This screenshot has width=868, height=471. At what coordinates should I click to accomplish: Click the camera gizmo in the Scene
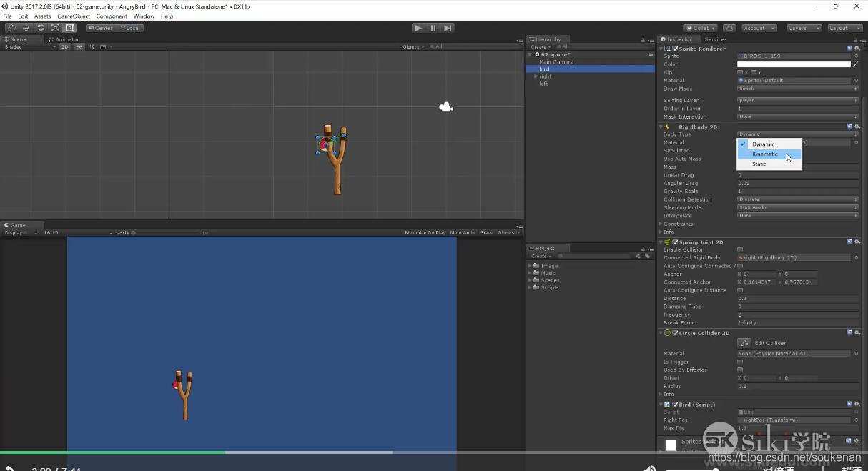[x=446, y=107]
